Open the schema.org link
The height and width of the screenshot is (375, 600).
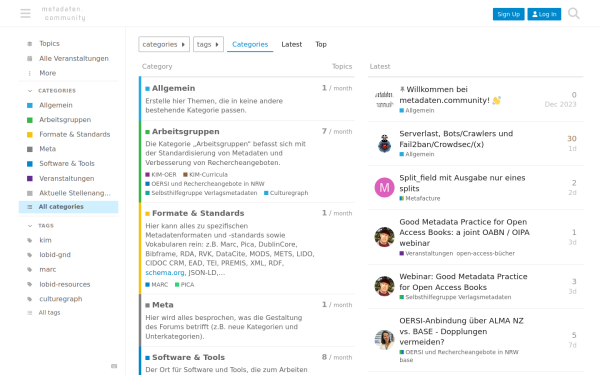tap(165, 272)
